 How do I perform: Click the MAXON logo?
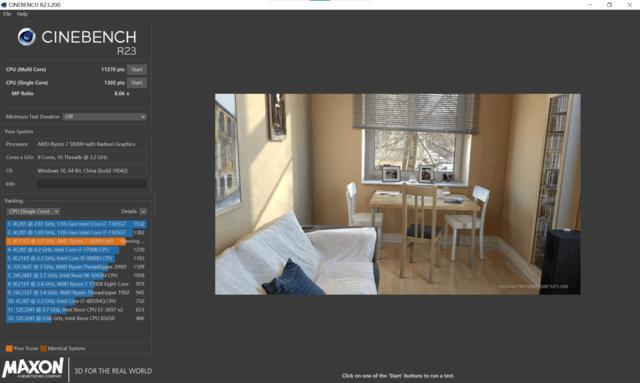coord(33,368)
